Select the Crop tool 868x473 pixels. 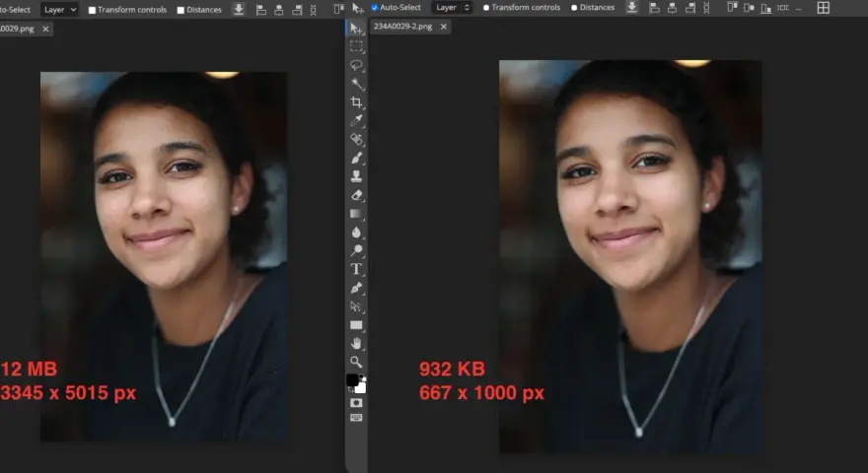[356, 102]
